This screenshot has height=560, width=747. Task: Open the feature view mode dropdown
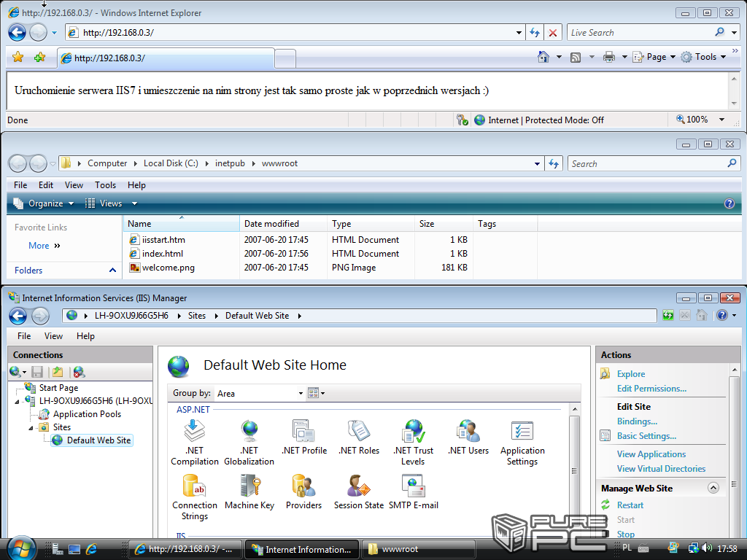317,393
